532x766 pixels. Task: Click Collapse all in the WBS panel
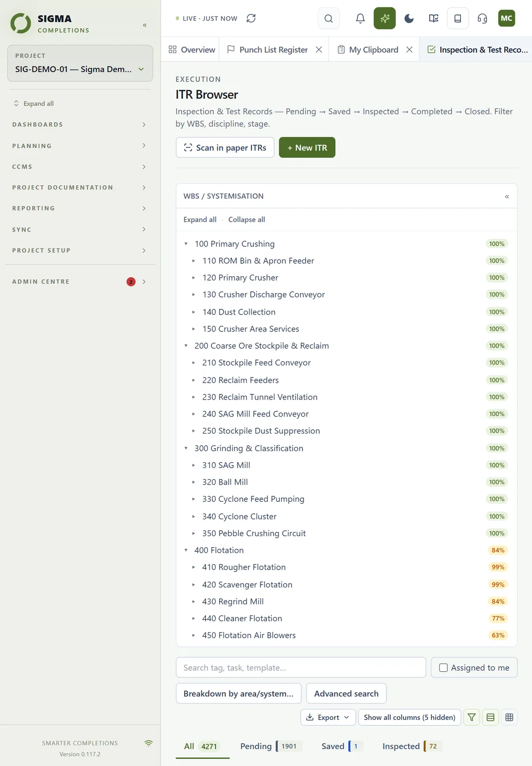pos(247,220)
